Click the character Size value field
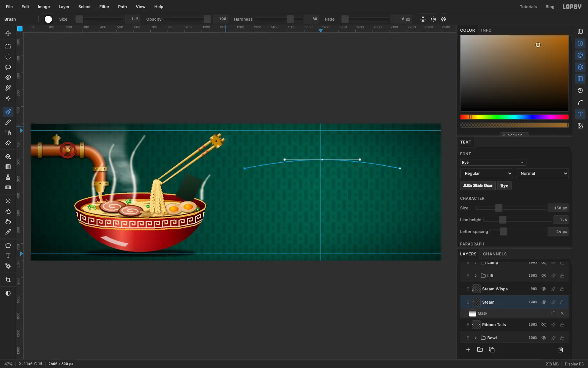Image resolution: width=588 pixels, height=368 pixels. click(558, 208)
